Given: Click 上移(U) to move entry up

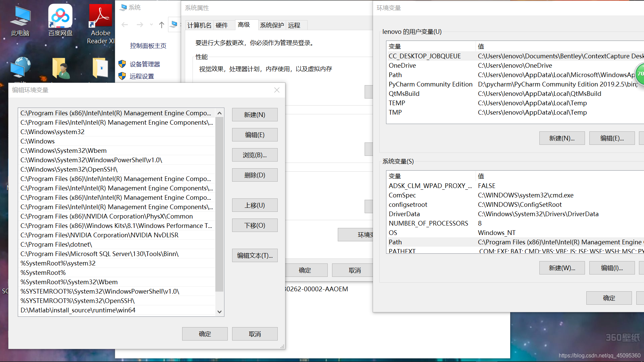Looking at the screenshot, I should coord(255,205).
